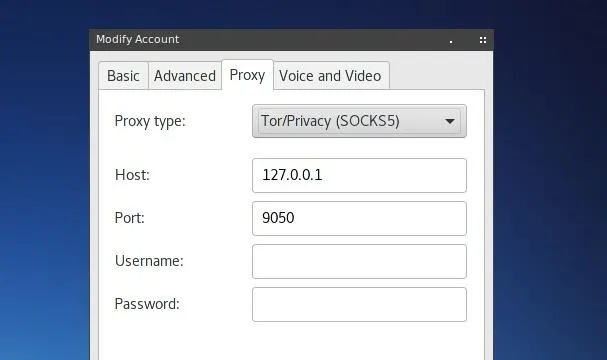Viewport: 607px width, 360px height.
Task: Switch to the Basic tab
Action: [x=123, y=76]
